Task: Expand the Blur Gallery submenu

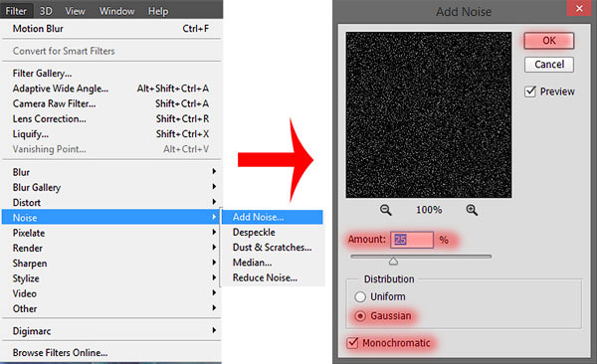Action: [x=111, y=187]
